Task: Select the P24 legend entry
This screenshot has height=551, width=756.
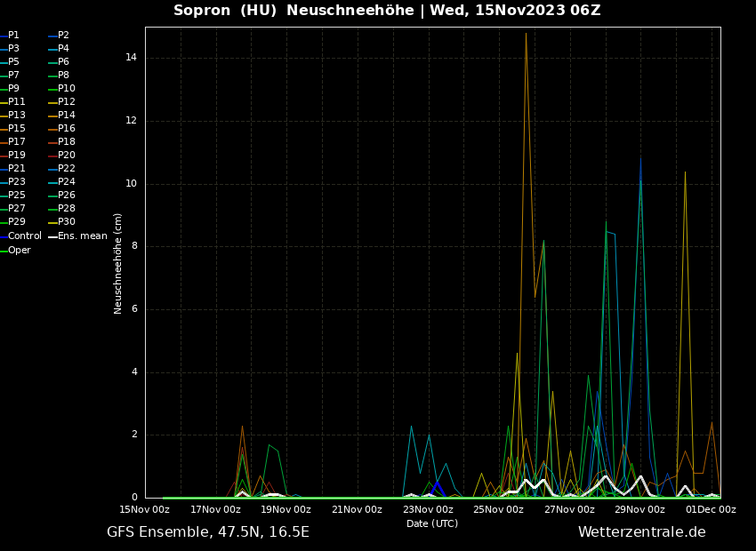Action: (x=67, y=182)
